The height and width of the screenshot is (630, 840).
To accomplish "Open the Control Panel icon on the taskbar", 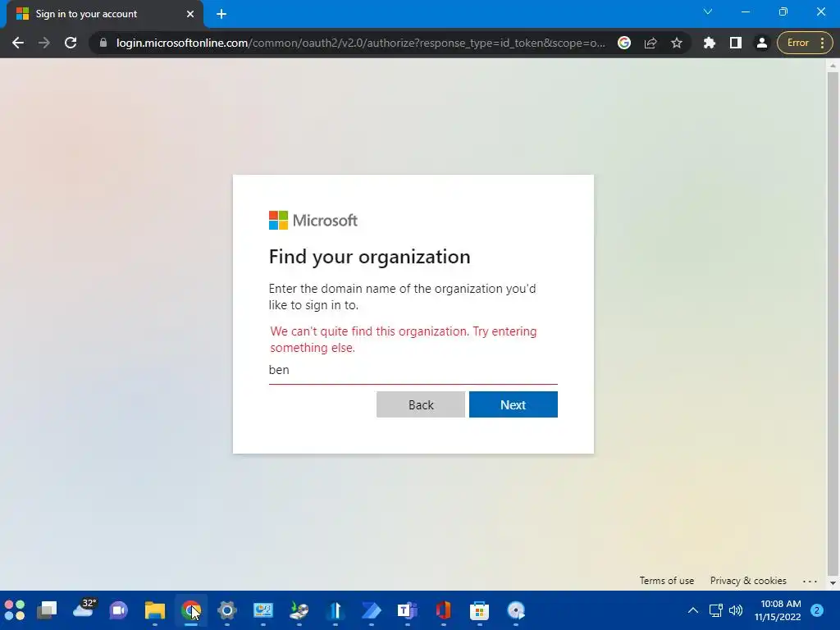I will point(263,610).
